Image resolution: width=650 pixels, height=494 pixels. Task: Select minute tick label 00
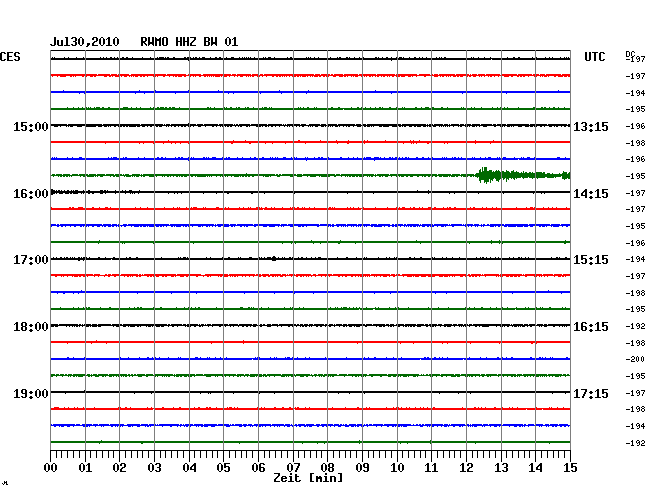coord(51,467)
